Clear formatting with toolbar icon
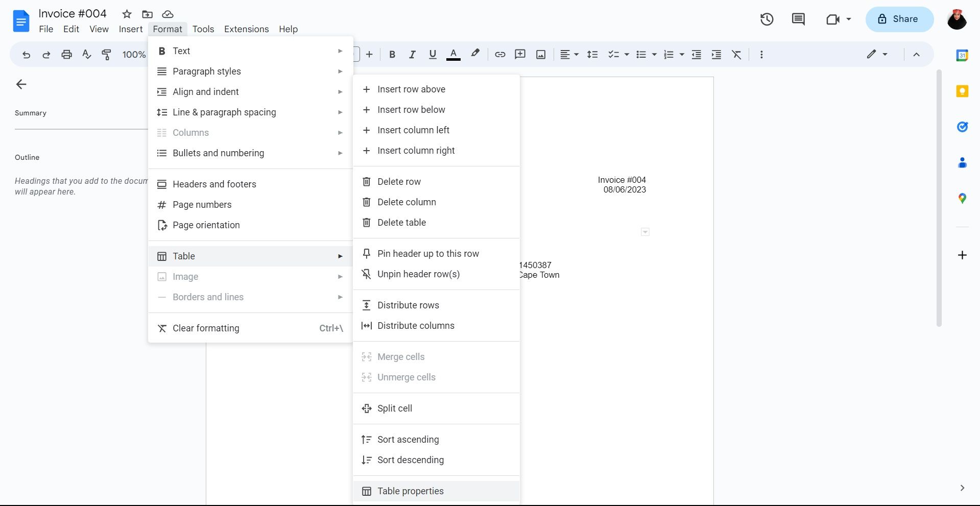The width and height of the screenshot is (980, 506). (x=736, y=55)
